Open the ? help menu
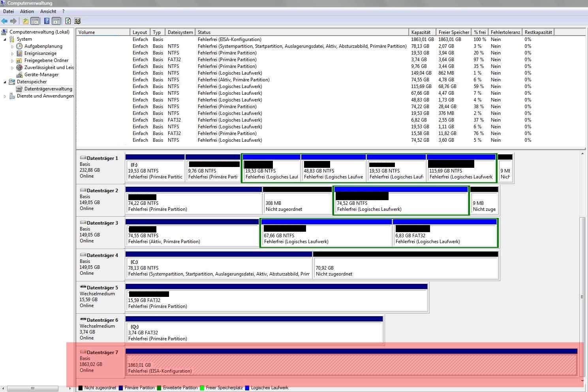 [63, 11]
